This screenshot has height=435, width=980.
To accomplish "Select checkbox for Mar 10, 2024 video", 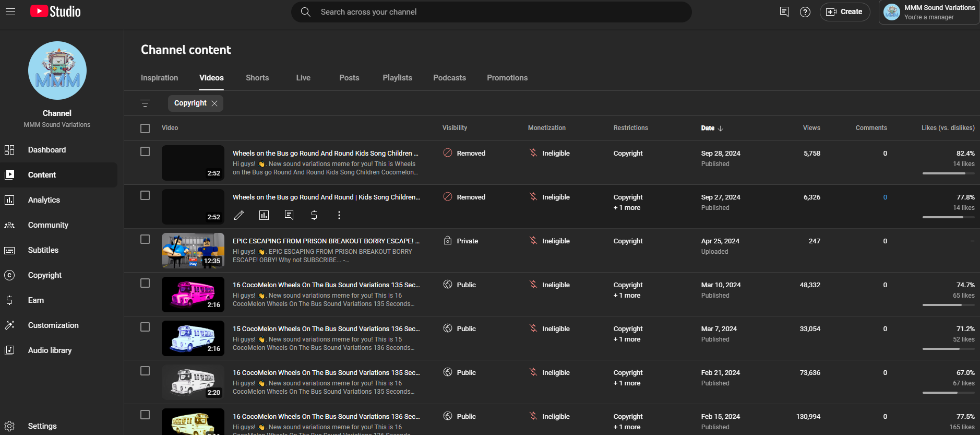I will coord(145,283).
